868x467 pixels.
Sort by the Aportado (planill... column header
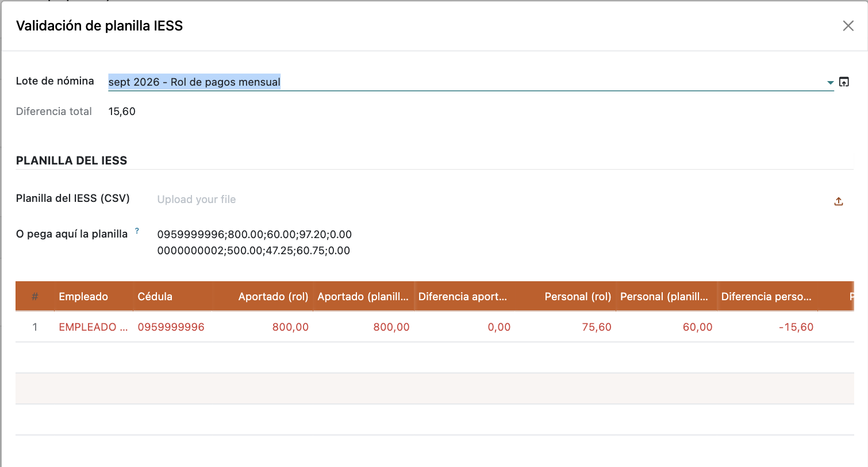(364, 297)
